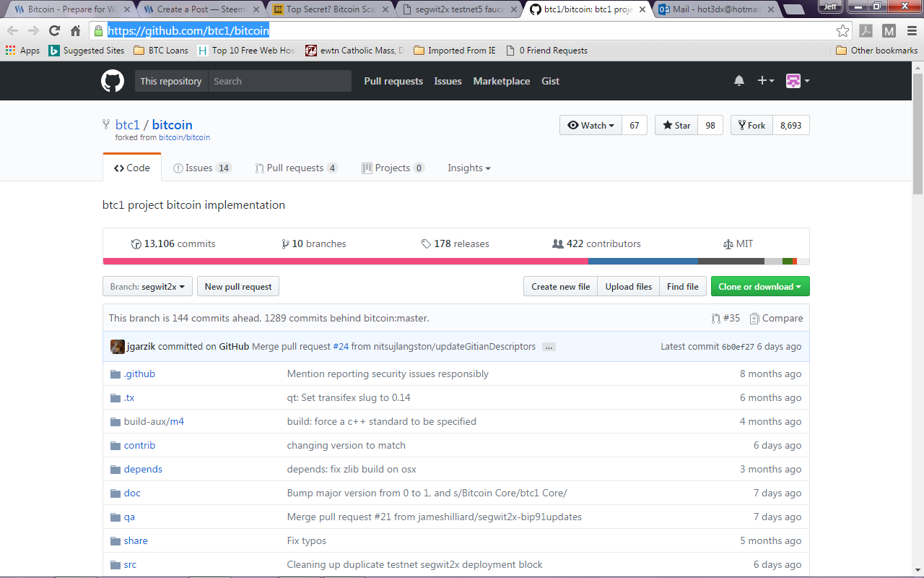The image size is (924, 578).
Task: Open Pull requests in top navigation
Action: pyautogui.click(x=393, y=81)
